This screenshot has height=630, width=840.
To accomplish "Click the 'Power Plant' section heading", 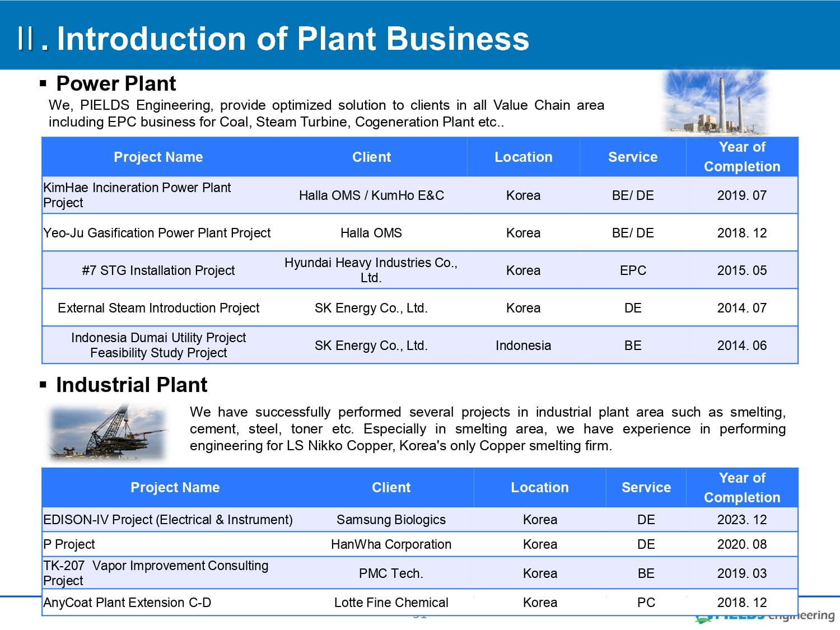I will point(116,83).
